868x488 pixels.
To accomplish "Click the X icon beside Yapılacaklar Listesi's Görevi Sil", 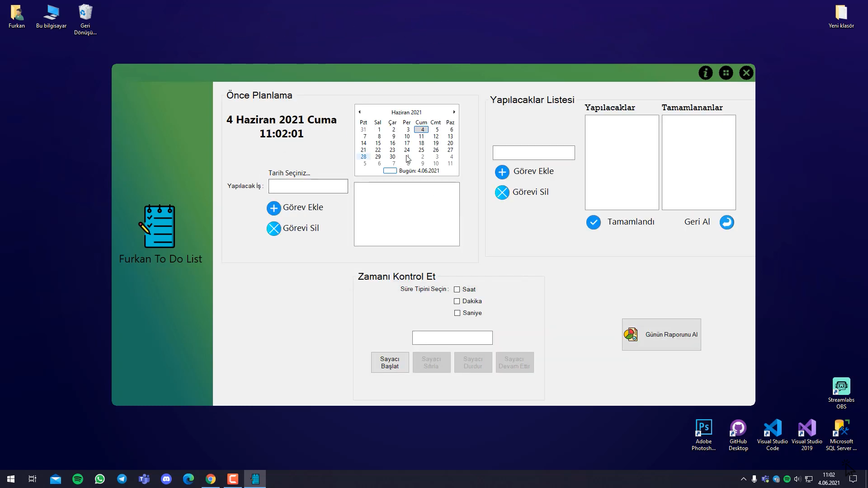I will 502,192.
